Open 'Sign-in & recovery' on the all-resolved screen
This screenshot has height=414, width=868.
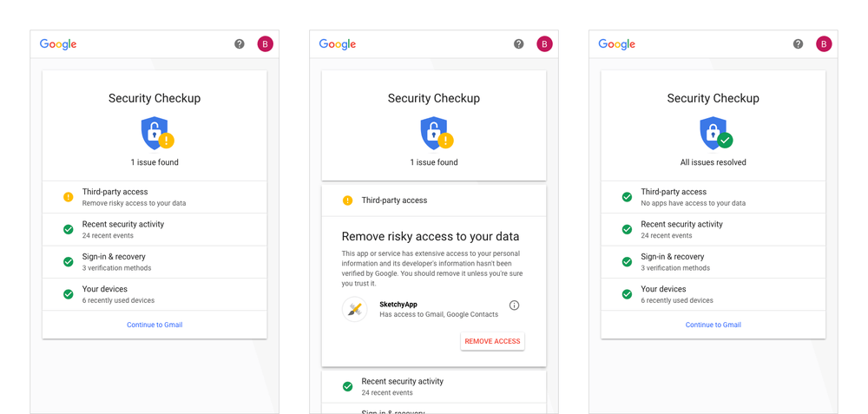click(713, 262)
